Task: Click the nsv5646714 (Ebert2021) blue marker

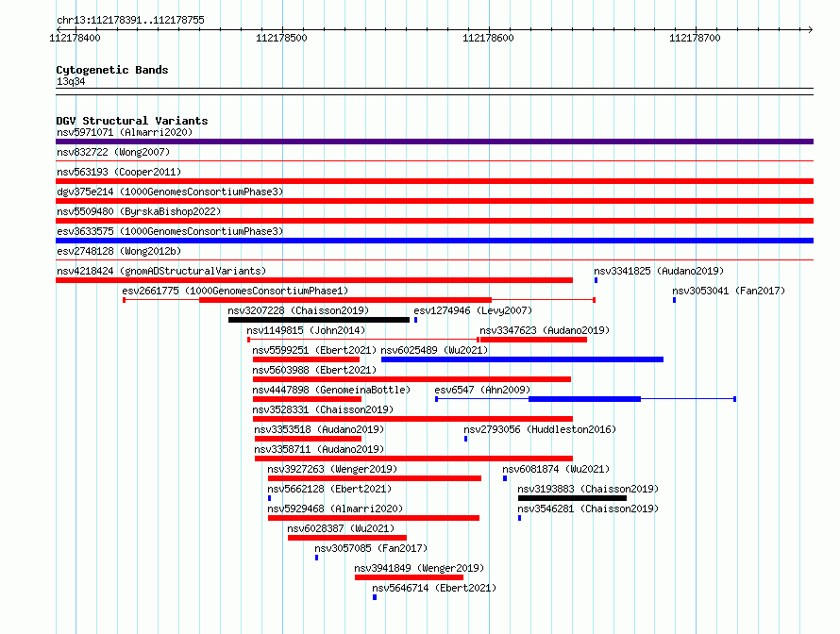Action: click(375, 597)
